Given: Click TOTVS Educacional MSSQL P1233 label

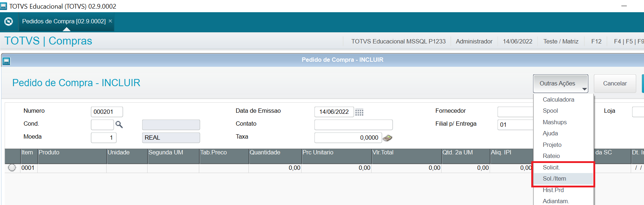Looking at the screenshot, I should pyautogui.click(x=398, y=41).
